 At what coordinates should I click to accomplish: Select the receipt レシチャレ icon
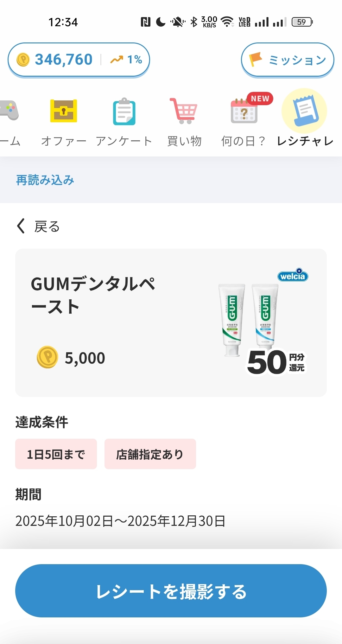(304, 111)
